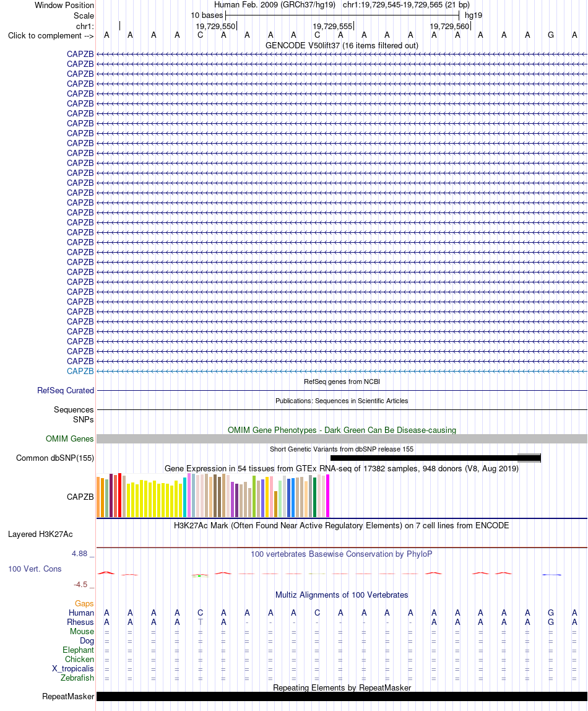588x711 pixels.
Task: Select the X_tropicalis alignment row label
Action: (x=73, y=669)
